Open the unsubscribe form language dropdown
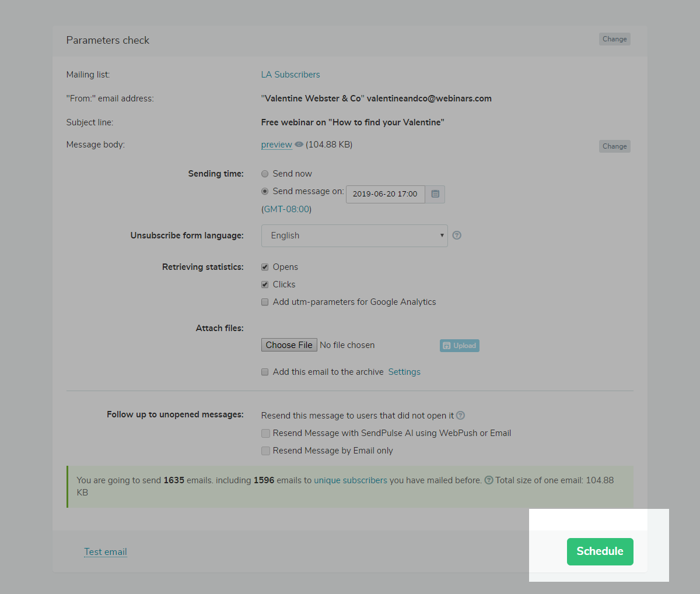Screen dimensions: 700x594 354,236
